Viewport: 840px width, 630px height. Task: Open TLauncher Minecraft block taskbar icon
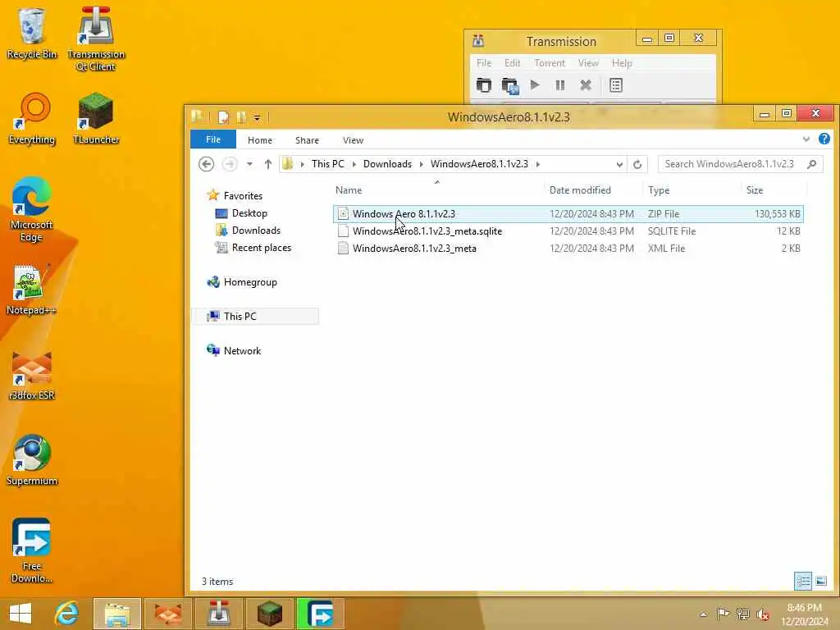coord(269,614)
